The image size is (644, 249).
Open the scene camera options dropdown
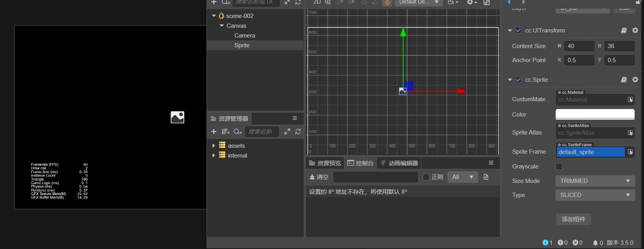point(453,2)
